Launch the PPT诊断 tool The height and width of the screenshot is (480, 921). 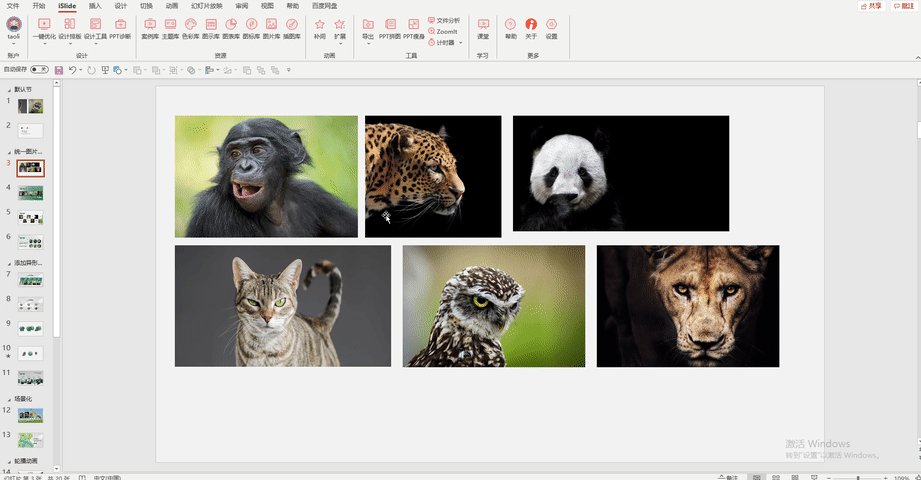[120, 28]
